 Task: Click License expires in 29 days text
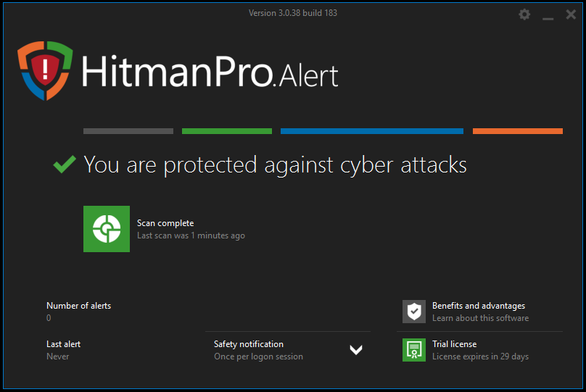pos(480,356)
